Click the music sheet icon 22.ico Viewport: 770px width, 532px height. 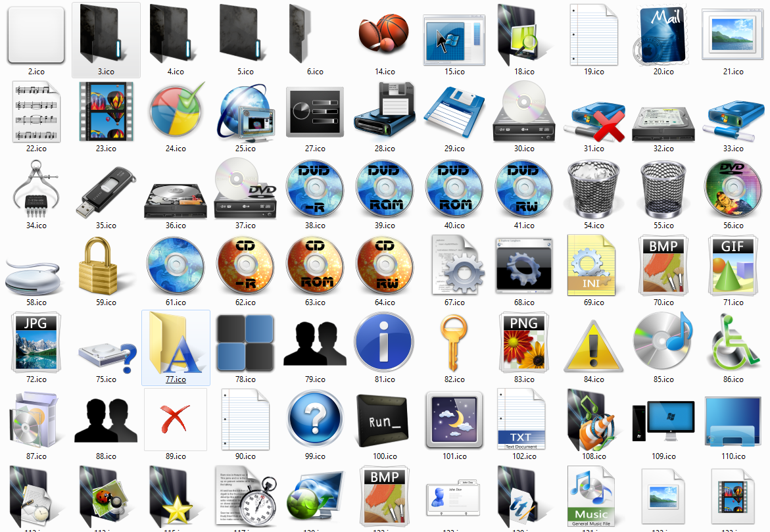coord(36,111)
